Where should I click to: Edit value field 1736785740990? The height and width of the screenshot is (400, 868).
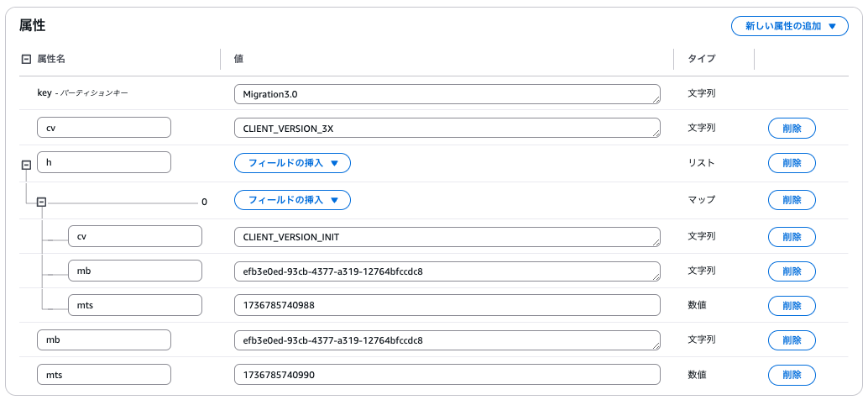point(447,375)
